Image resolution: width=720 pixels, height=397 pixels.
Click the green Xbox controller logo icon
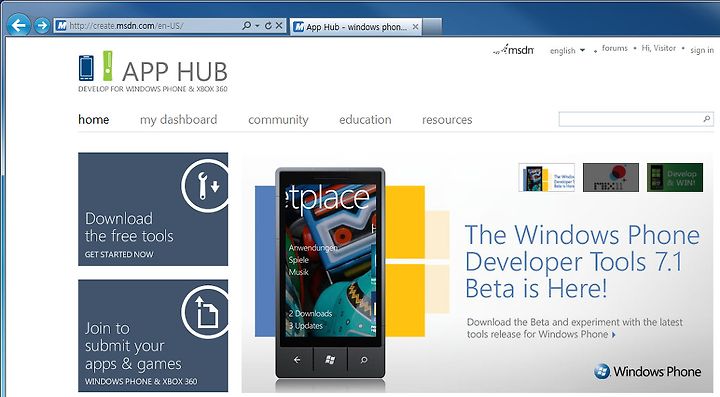107,66
